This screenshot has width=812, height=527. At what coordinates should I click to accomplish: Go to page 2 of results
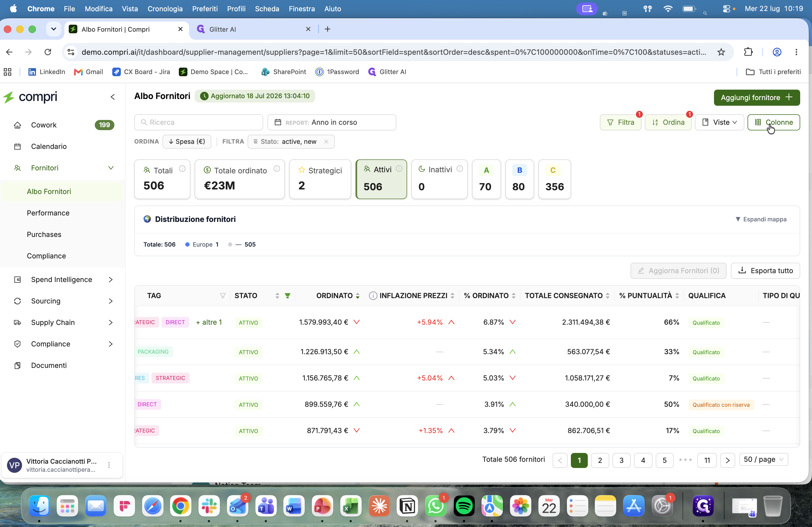[x=600, y=460]
